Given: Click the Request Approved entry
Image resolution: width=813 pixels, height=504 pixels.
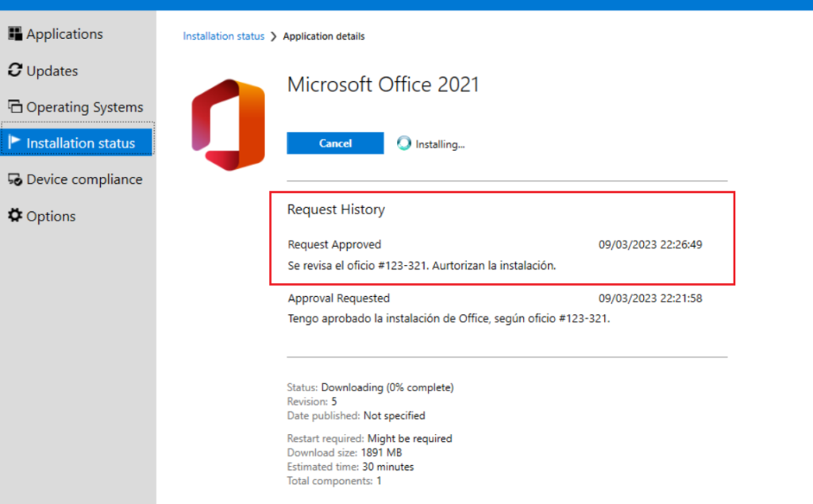Looking at the screenshot, I should point(334,244).
